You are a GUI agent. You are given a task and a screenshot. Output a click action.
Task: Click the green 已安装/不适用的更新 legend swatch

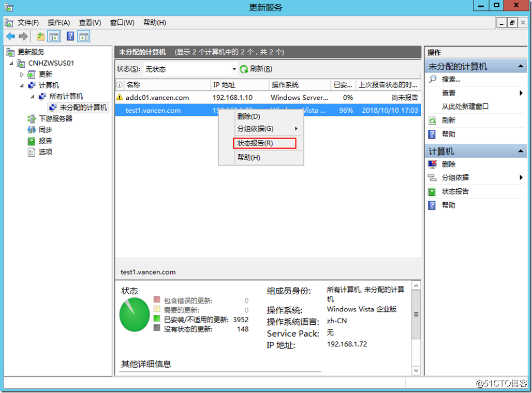(x=157, y=319)
